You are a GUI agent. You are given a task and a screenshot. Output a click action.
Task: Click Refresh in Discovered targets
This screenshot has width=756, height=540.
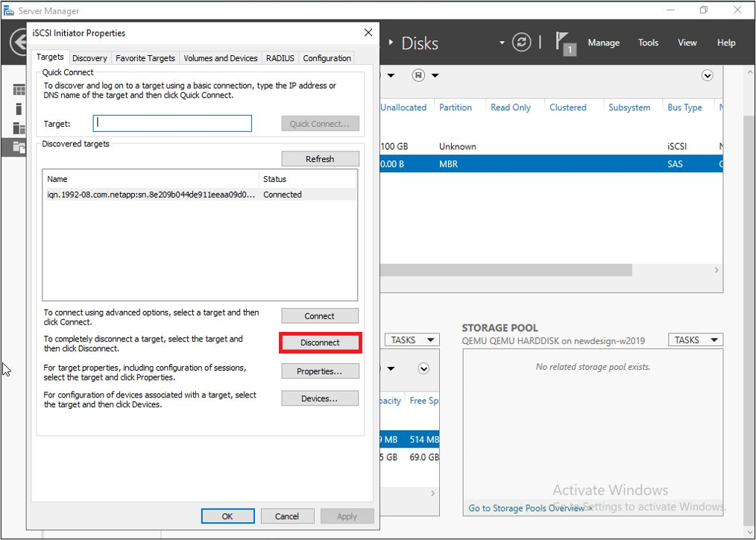point(320,159)
